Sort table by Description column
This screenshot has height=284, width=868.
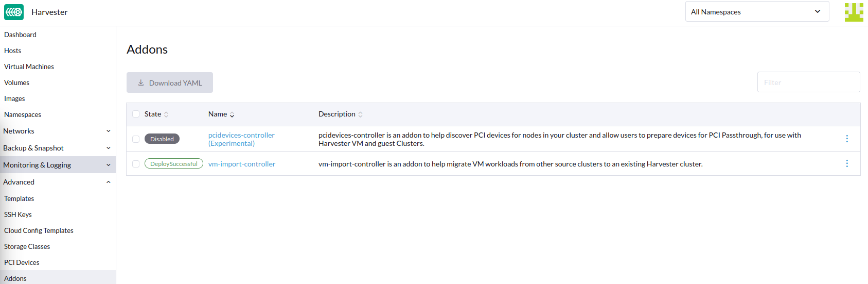[340, 114]
